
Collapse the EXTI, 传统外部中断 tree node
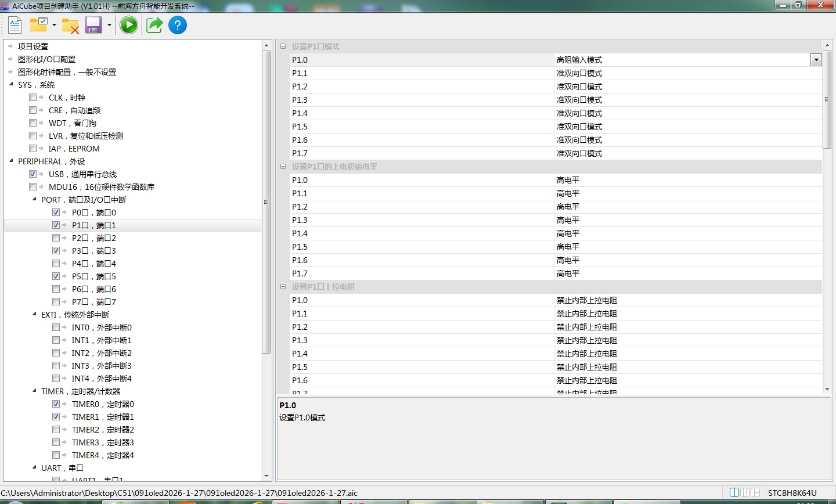click(34, 315)
